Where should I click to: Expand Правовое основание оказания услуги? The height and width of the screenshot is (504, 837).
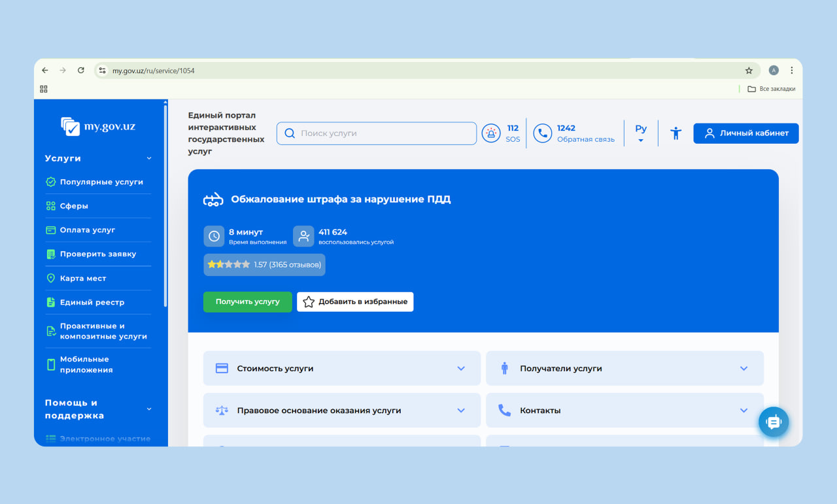coord(341,411)
